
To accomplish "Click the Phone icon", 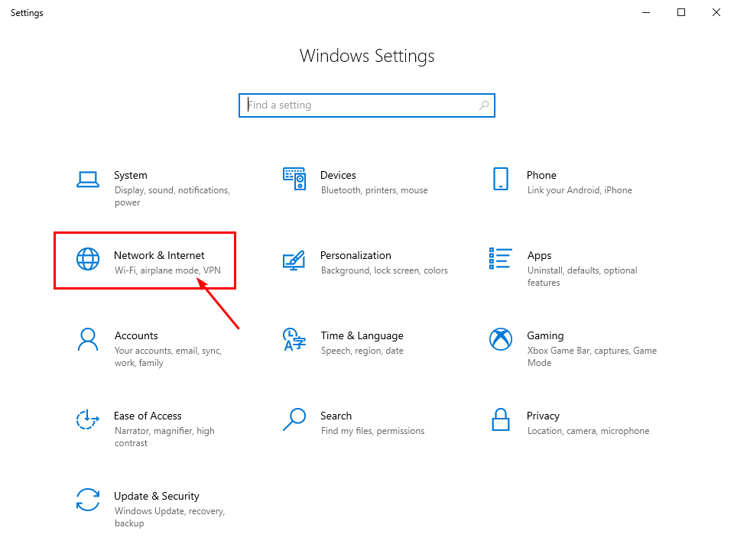I will click(500, 179).
